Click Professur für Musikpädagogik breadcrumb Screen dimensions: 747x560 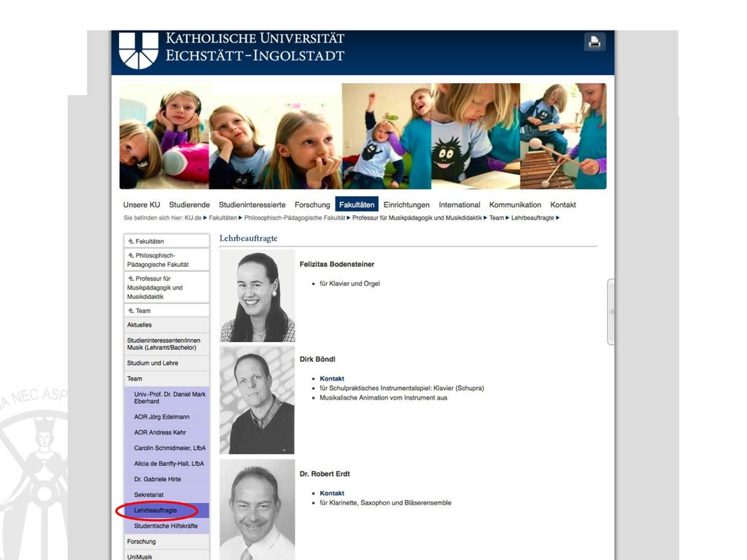(417, 217)
